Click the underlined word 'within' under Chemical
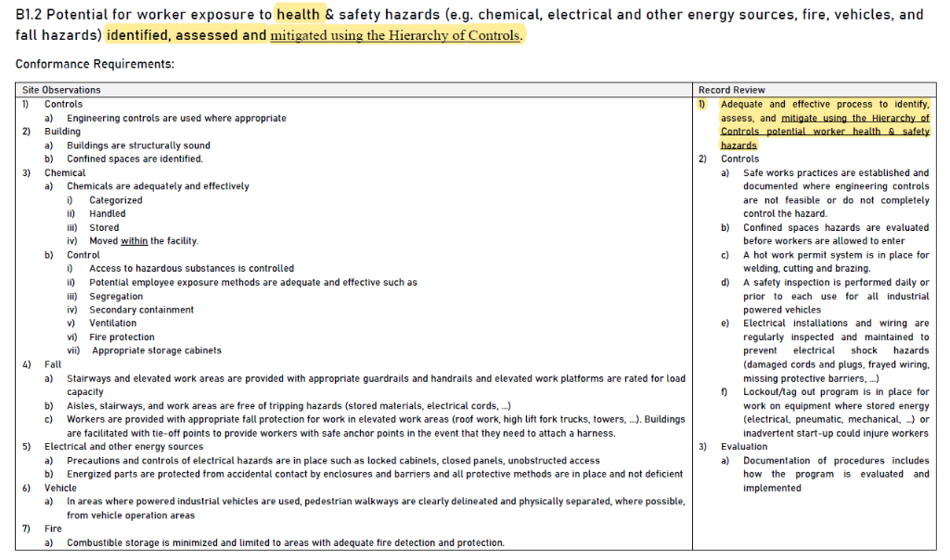Screen dimensions: 950x560 point(134,241)
